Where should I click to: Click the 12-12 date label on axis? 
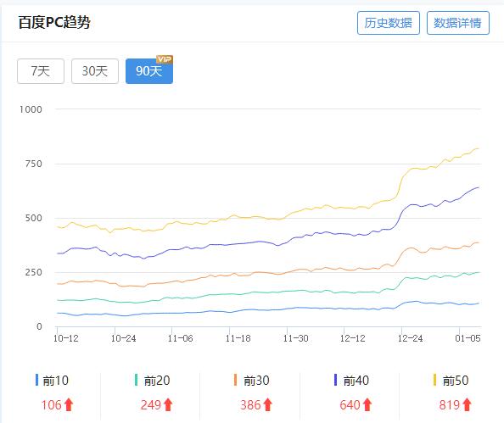(x=353, y=338)
